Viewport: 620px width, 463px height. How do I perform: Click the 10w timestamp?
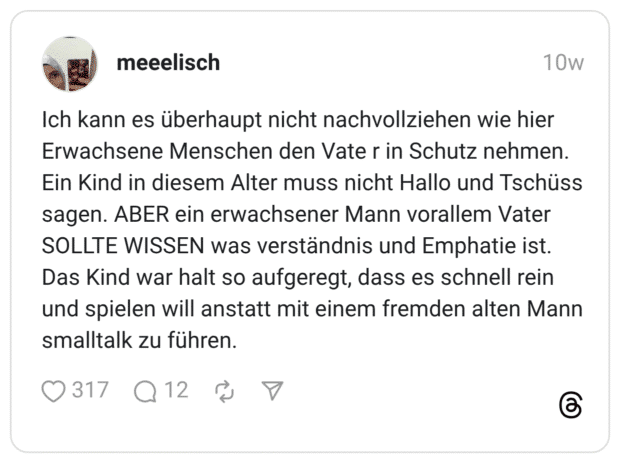coord(563,62)
